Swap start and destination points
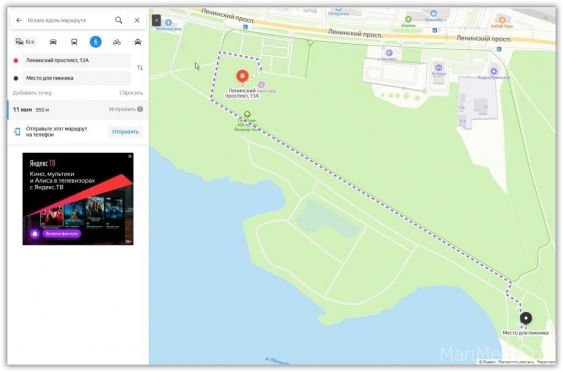The height and width of the screenshot is (372, 563). tap(140, 68)
